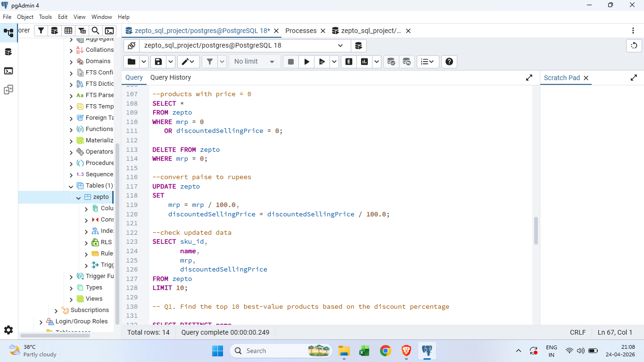Click the Explain query E button
This screenshot has width=644, height=362.
349,62
